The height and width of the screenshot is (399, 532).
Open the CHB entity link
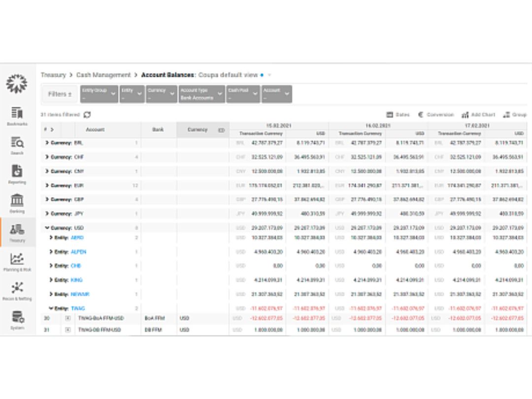(76, 266)
